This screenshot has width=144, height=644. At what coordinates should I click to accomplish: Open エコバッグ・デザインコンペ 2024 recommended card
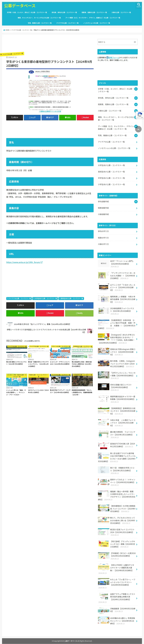pos(60,355)
